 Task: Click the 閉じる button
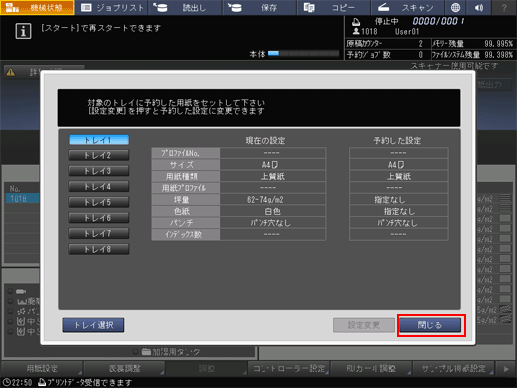[x=430, y=325]
